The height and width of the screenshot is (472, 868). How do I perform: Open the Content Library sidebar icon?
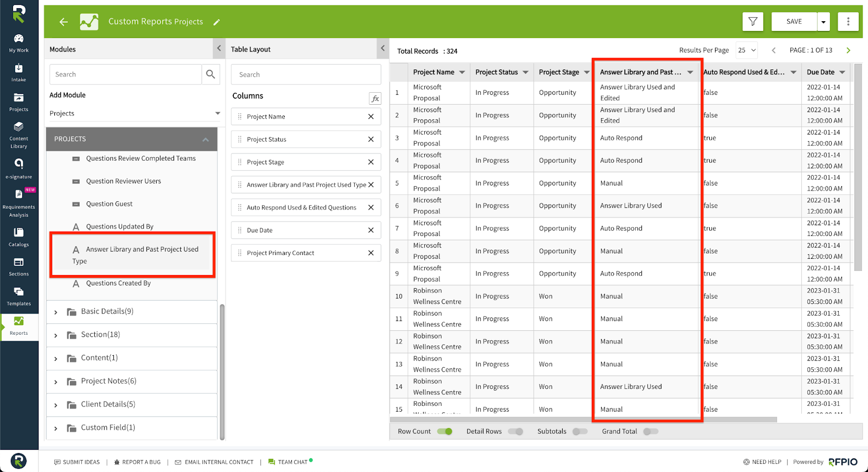(19, 135)
